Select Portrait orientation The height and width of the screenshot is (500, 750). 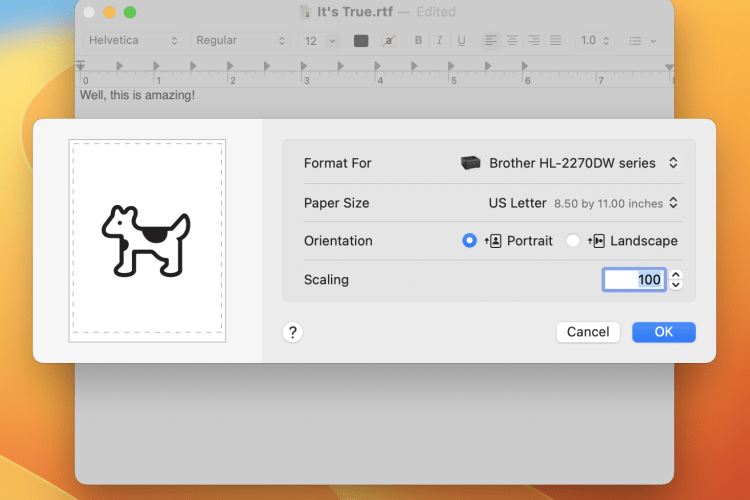[470, 241]
